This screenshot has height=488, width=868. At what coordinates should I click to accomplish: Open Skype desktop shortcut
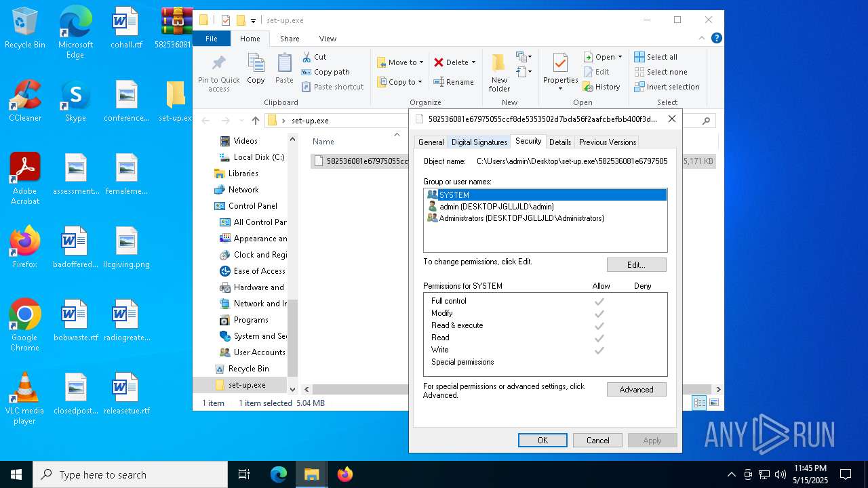tap(75, 102)
